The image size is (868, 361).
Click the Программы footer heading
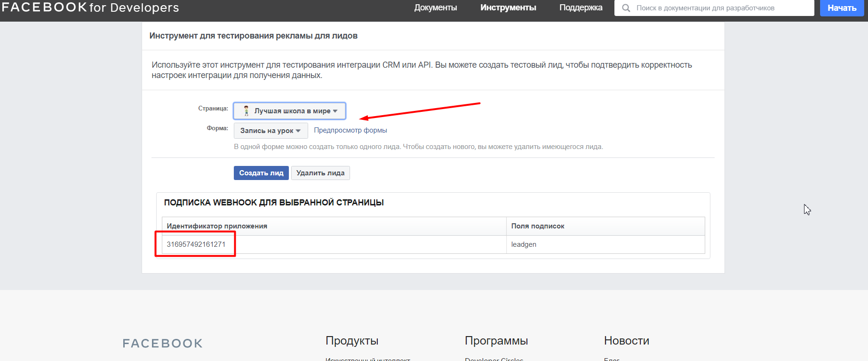(496, 341)
